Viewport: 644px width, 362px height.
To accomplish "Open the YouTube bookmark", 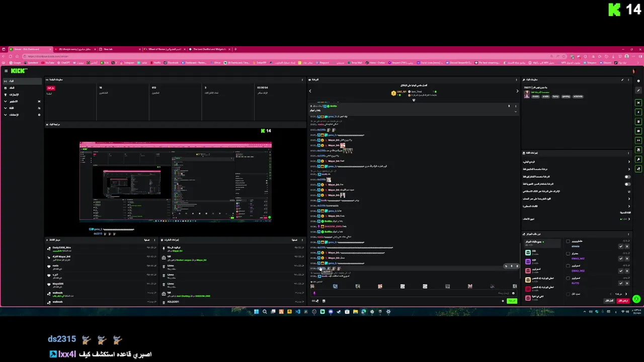I will [49, 63].
